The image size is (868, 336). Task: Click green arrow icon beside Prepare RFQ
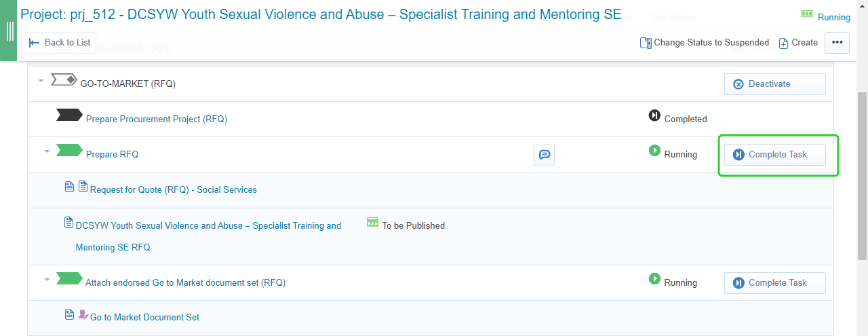coord(69,151)
